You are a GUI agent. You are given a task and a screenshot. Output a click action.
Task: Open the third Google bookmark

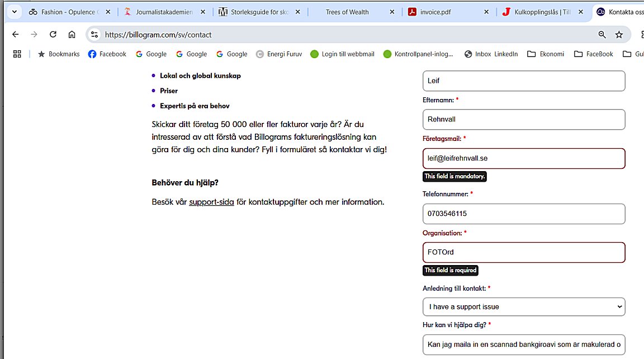231,54
